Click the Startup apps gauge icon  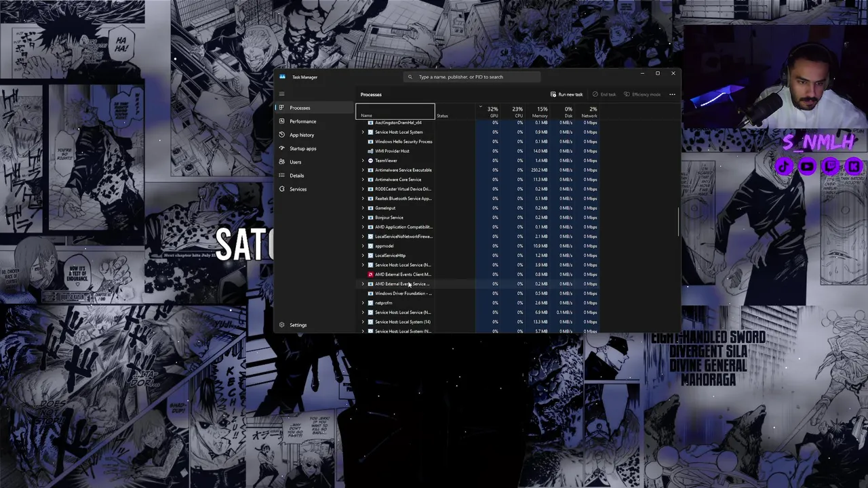[x=281, y=148]
